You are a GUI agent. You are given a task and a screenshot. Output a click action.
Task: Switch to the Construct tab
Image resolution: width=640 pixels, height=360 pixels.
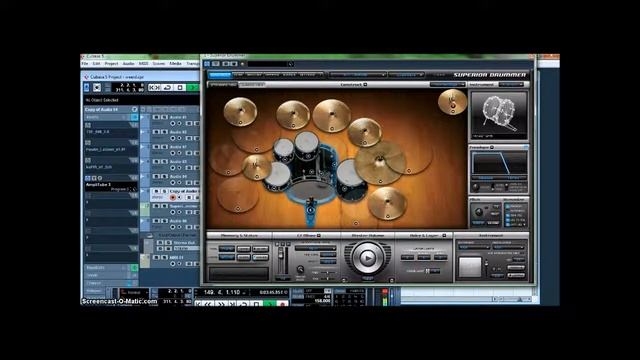coord(220,75)
